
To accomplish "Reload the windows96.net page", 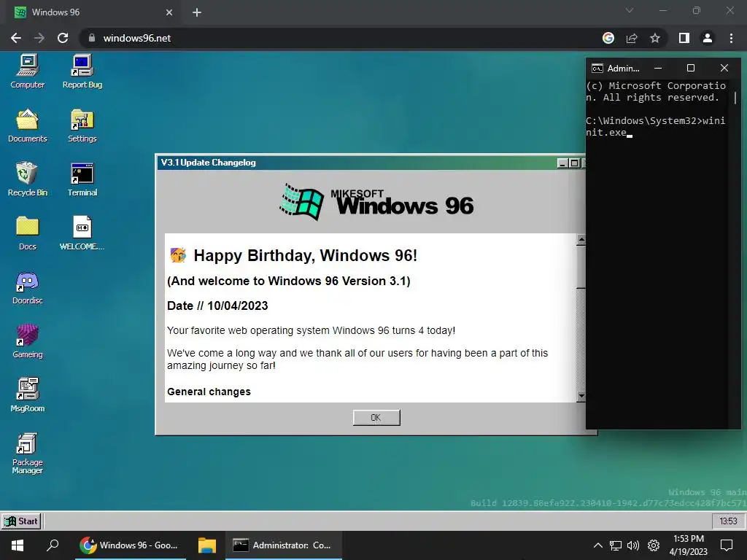I will [63, 38].
